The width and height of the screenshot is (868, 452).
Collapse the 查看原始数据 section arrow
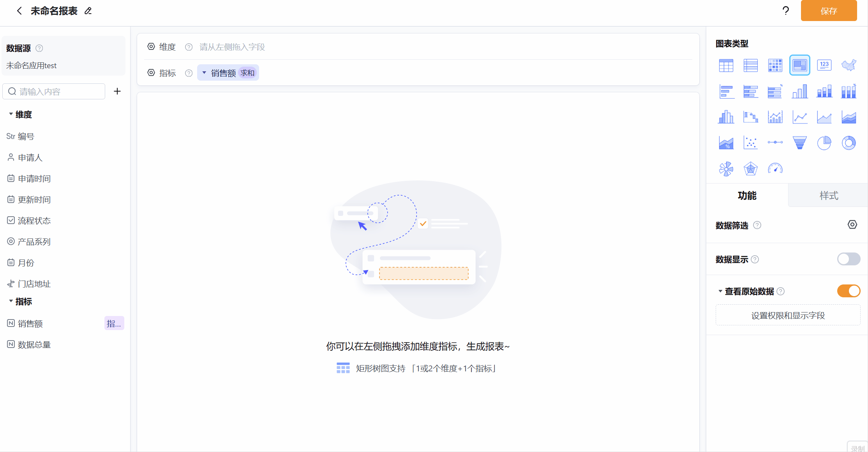[x=720, y=291]
